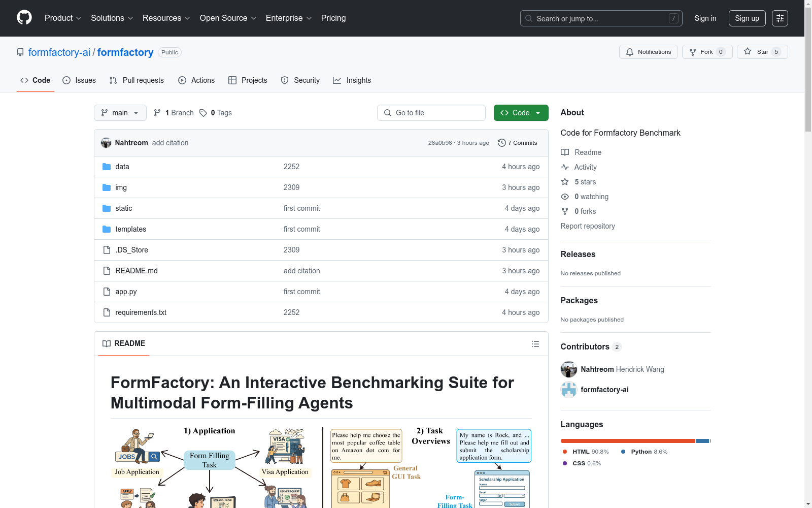Expand the Open Source menu
Screen dimensions: 812x508
point(228,18)
